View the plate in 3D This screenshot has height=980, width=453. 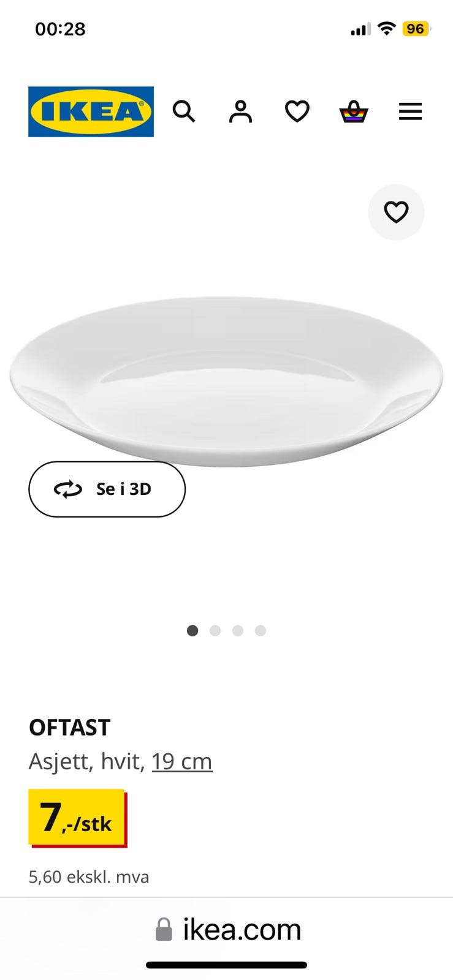pyautogui.click(x=107, y=489)
